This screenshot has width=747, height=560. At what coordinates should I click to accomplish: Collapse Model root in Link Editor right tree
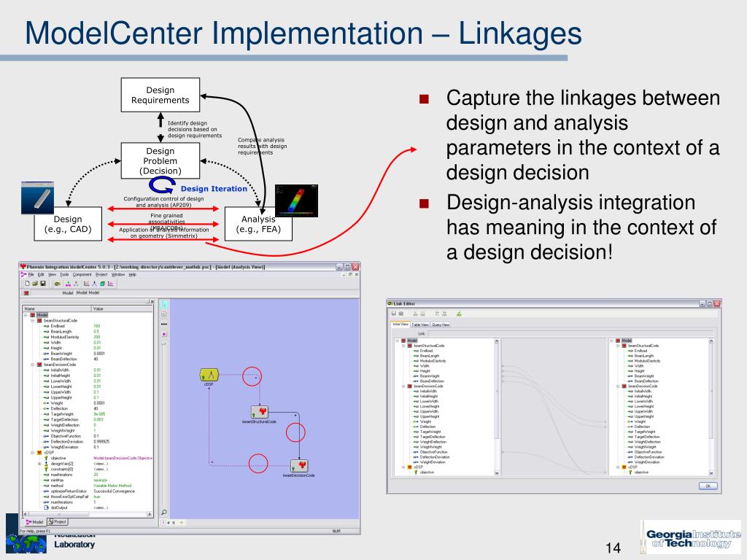coord(611,341)
